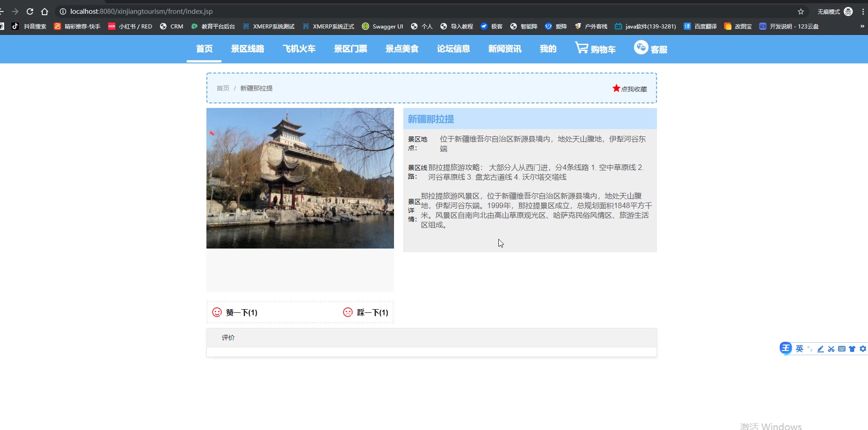Click the 景区线路: label
The width and height of the screenshot is (868, 430).
(417, 172)
